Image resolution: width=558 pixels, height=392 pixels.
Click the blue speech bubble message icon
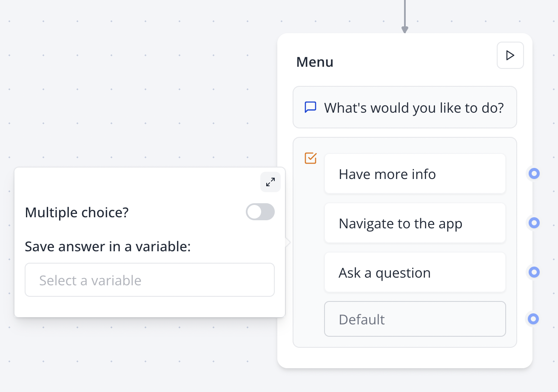310,107
